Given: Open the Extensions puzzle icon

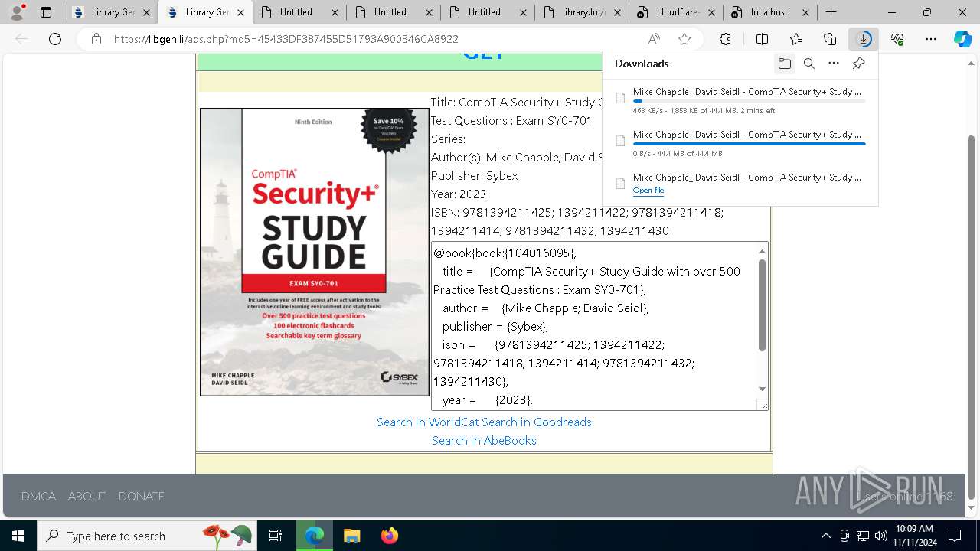Looking at the screenshot, I should [x=725, y=39].
